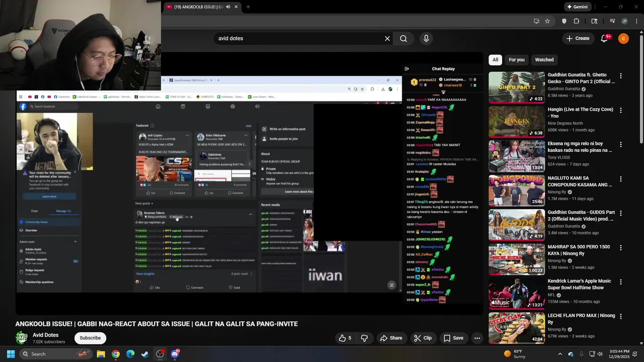Open the Gemini assistant in Chrome

pos(578,7)
